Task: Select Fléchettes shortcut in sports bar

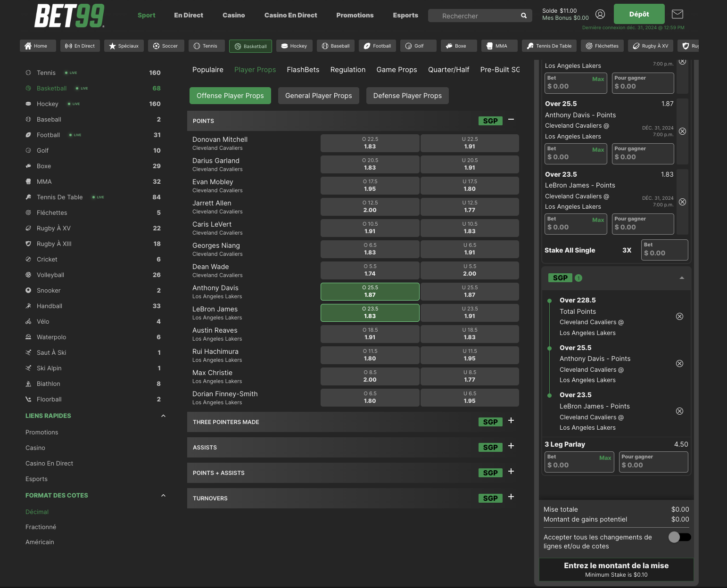Action: point(603,46)
